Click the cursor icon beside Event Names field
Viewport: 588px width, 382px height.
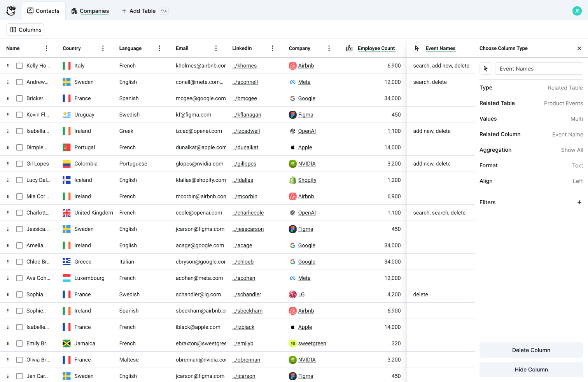click(486, 68)
